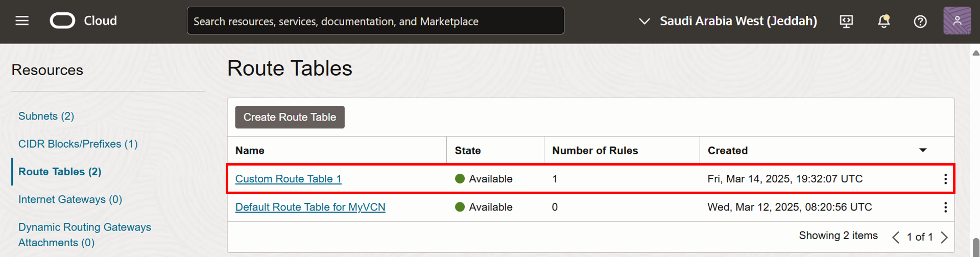Click Available state of Custom Route Table 1
This screenshot has height=257, width=980.
tap(484, 179)
